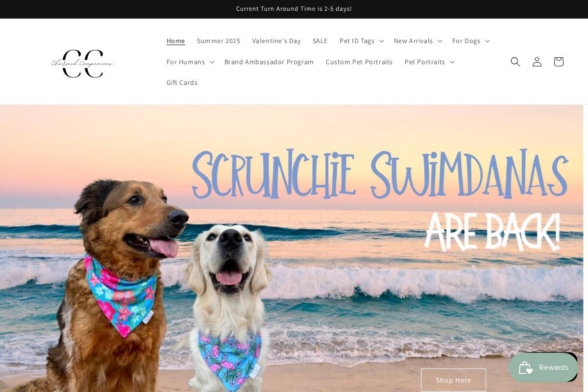
Task: Go to the Home menu item
Action: click(x=176, y=41)
